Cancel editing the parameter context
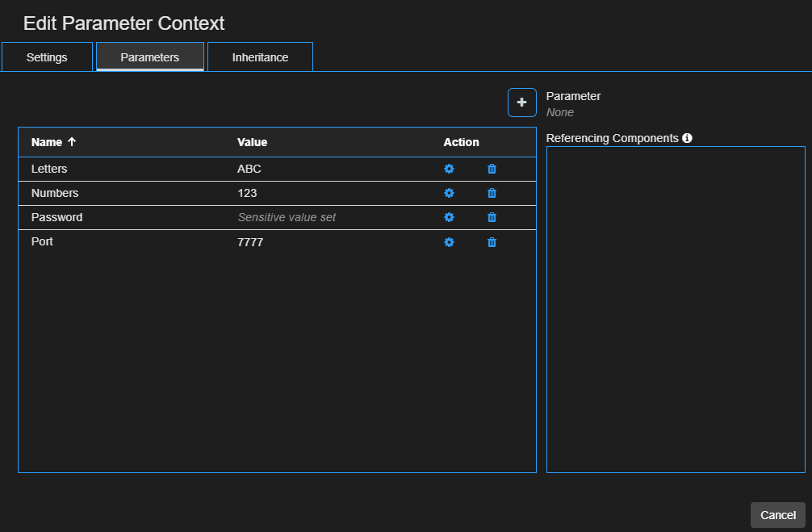 click(777, 514)
